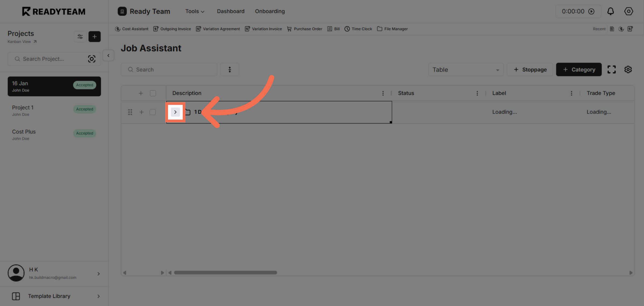Open the Time Clock tool
This screenshot has height=306, width=644.
click(361, 29)
